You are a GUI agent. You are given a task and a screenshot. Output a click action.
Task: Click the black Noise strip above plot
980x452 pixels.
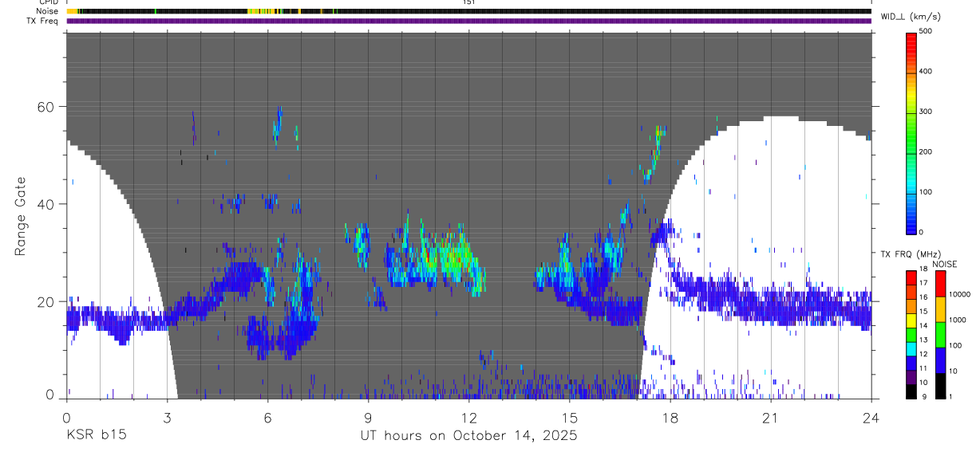tap(468, 11)
